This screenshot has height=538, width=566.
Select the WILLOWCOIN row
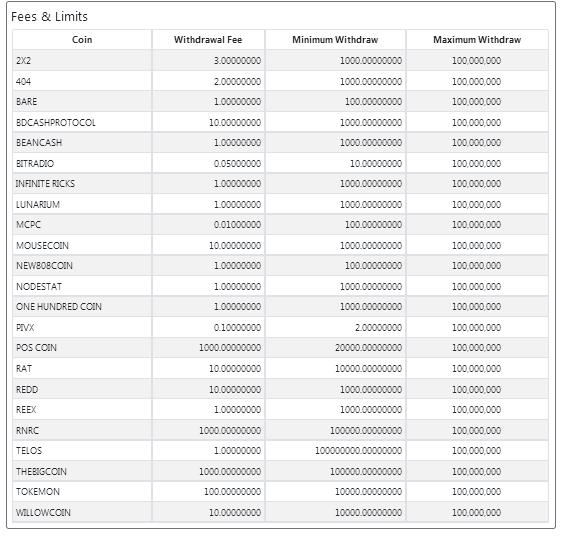coord(280,512)
